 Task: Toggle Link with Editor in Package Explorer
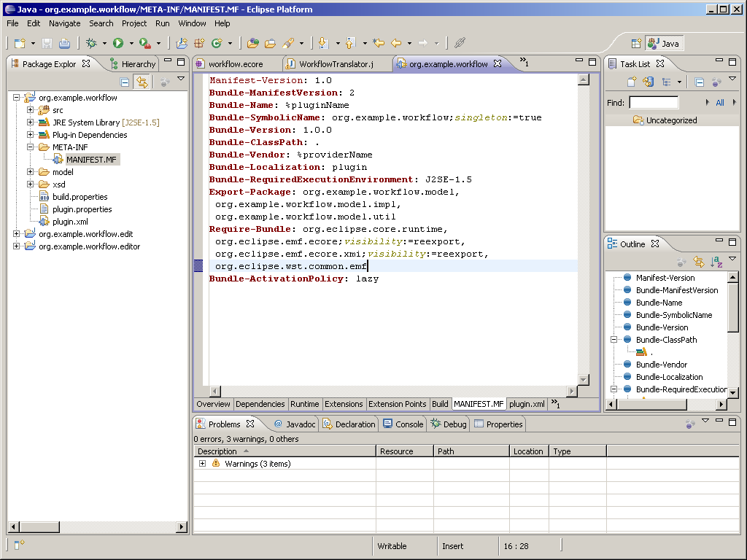pos(142,82)
